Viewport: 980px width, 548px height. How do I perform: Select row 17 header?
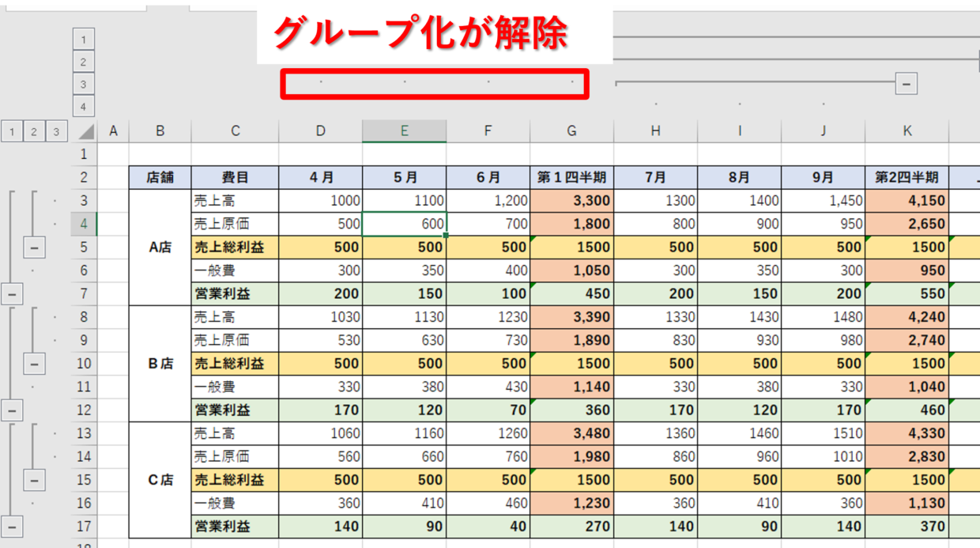[85, 527]
